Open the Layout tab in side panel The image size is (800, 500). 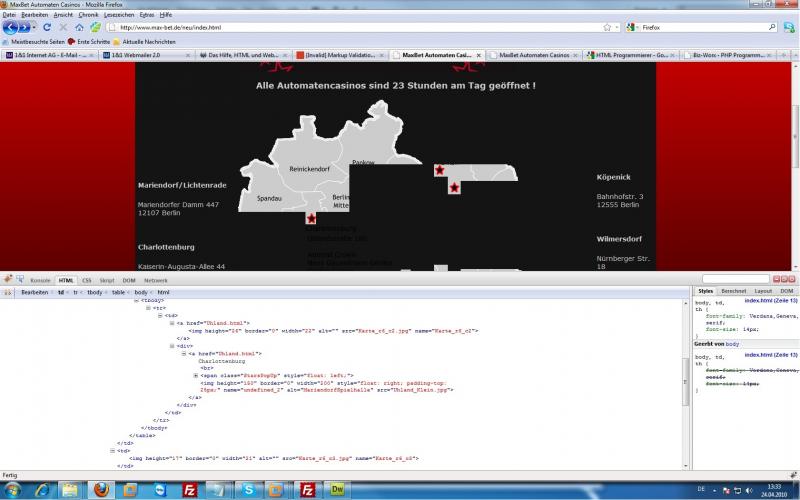[762, 291]
